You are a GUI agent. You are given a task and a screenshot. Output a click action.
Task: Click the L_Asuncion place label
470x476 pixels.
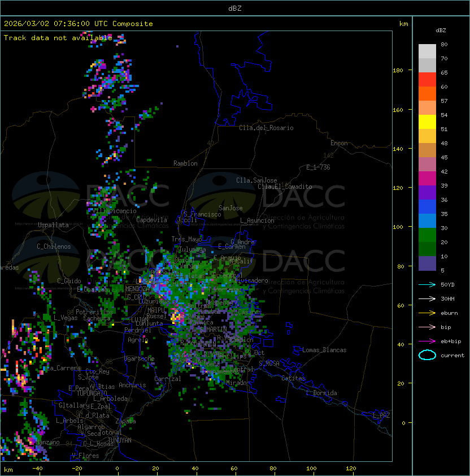[x=257, y=220]
